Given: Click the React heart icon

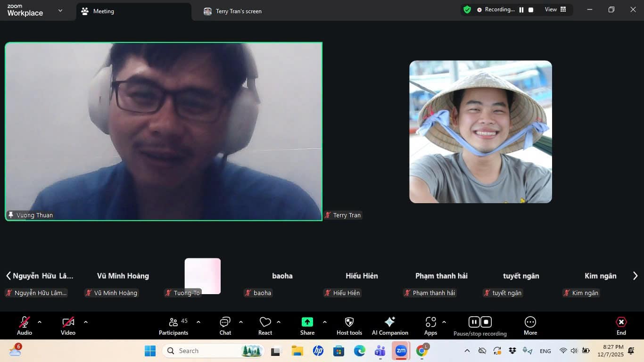Looking at the screenshot, I should pos(265,323).
